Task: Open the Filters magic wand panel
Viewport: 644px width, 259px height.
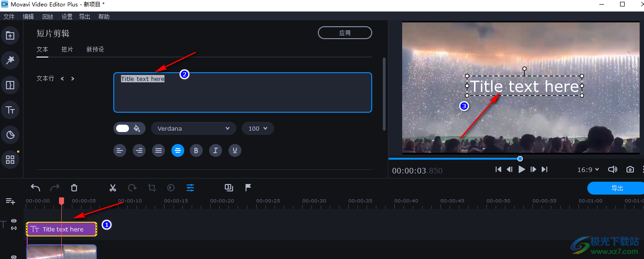Action: [x=10, y=60]
